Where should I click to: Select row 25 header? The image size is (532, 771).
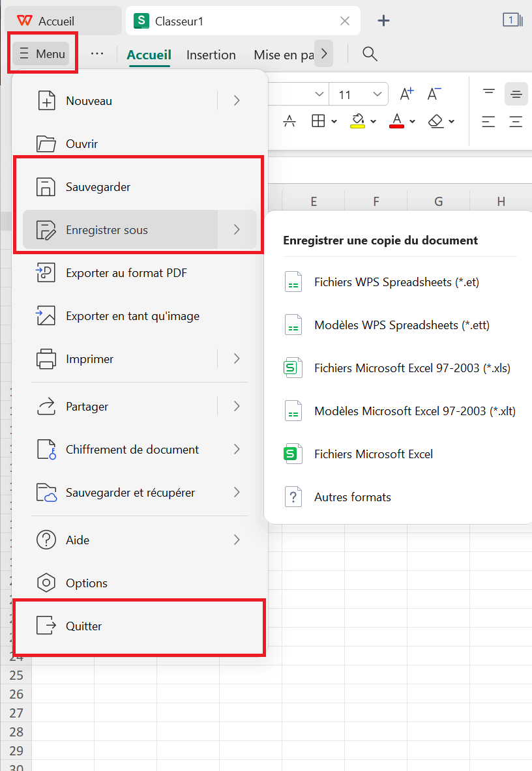coord(16,675)
